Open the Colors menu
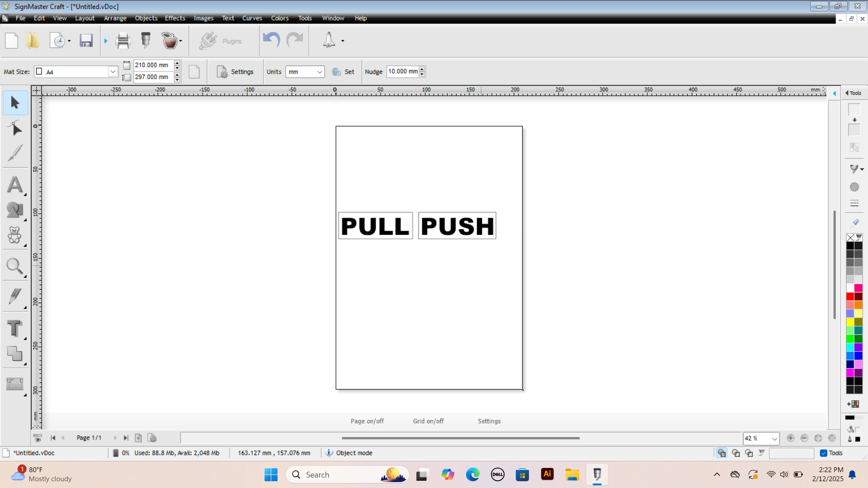 (x=280, y=18)
